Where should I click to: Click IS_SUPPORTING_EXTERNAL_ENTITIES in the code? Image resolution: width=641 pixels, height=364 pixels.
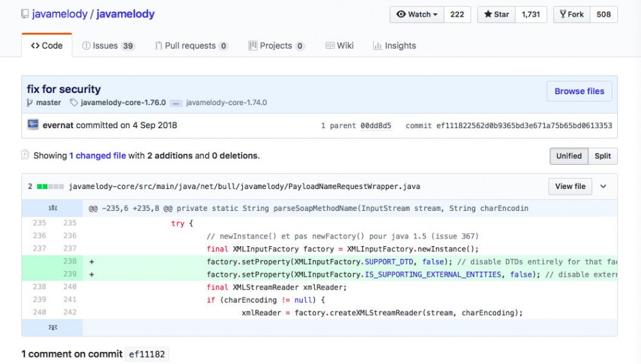coord(433,274)
